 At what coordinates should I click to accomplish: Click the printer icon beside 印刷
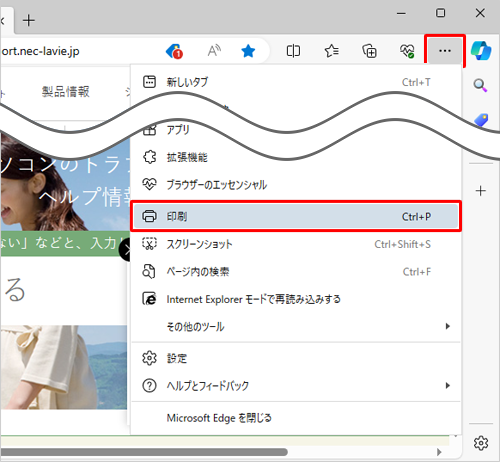coord(149,216)
